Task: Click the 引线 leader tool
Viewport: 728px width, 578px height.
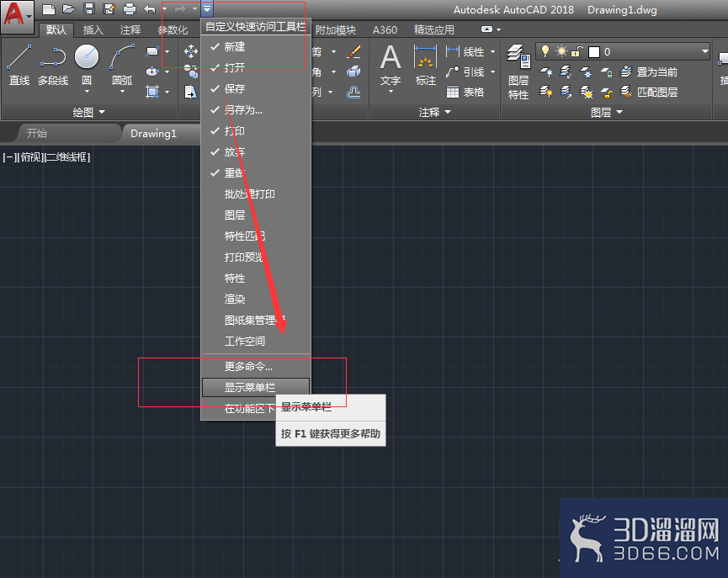Action: [465, 72]
